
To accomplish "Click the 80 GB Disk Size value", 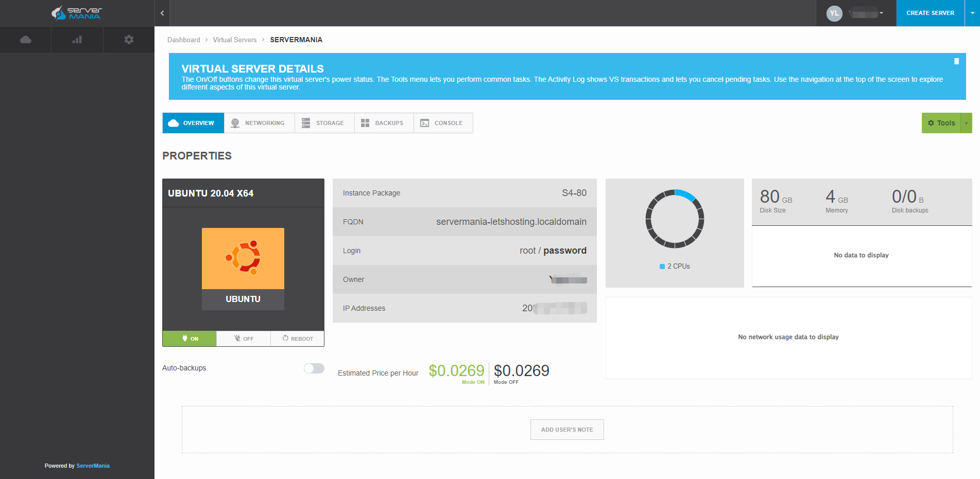I will click(776, 197).
